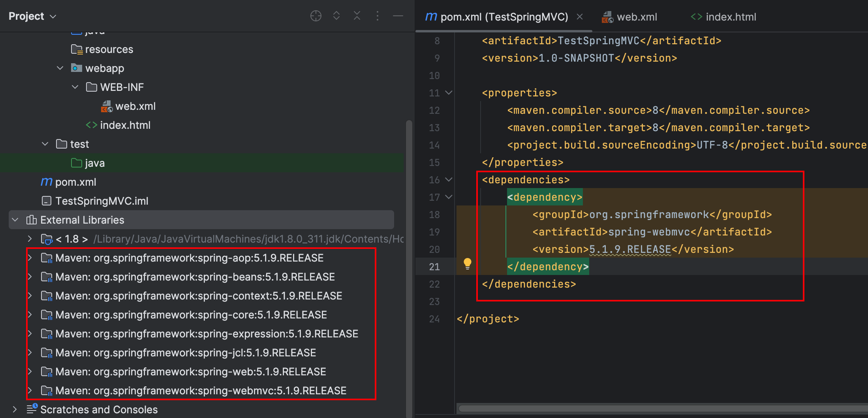Click the spring-jcl library icon
Image resolution: width=868 pixels, height=418 pixels.
click(x=47, y=353)
